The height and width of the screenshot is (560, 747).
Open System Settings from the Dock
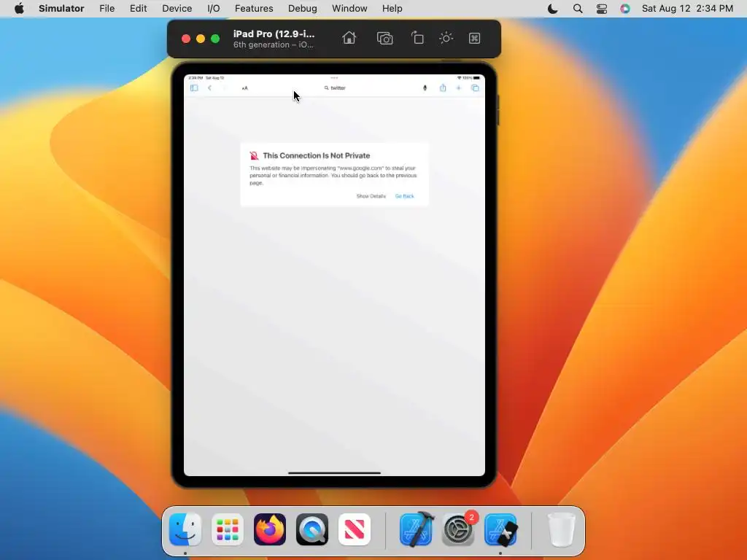pos(458,529)
